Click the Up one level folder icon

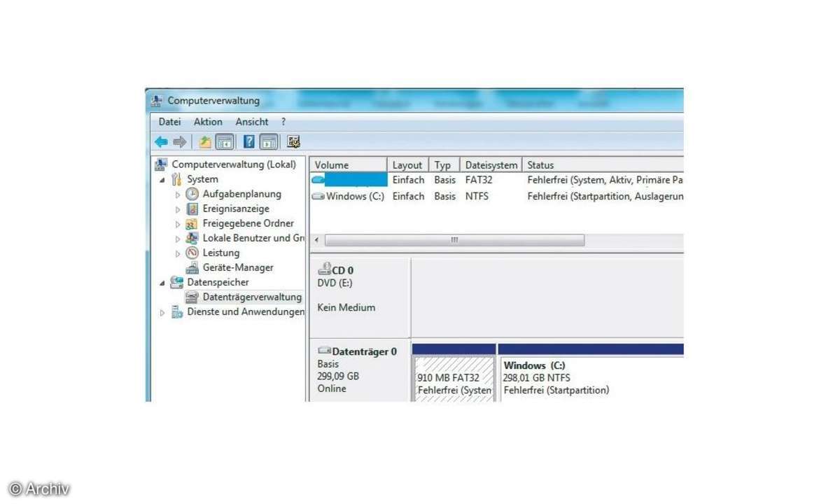[204, 142]
